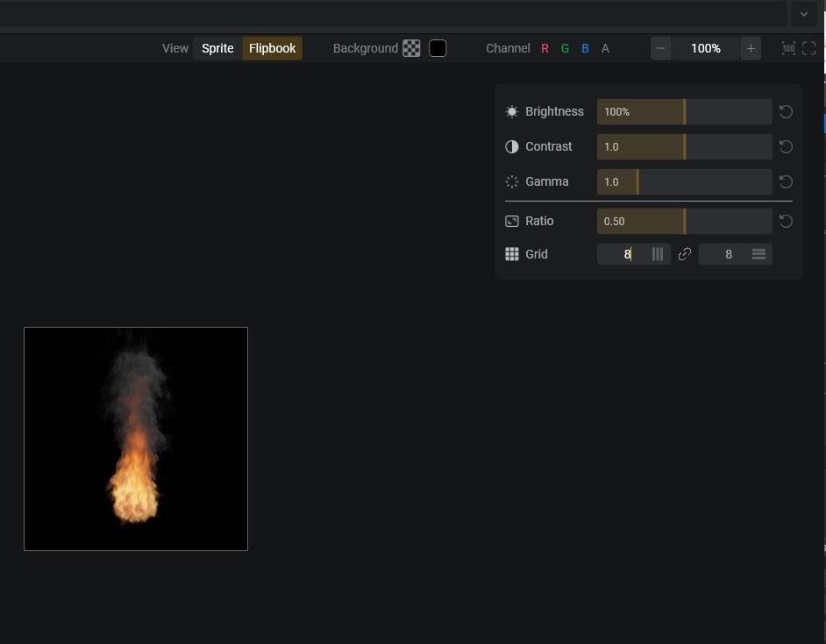826x644 pixels.
Task: Enter fullscreen preview mode
Action: click(809, 48)
